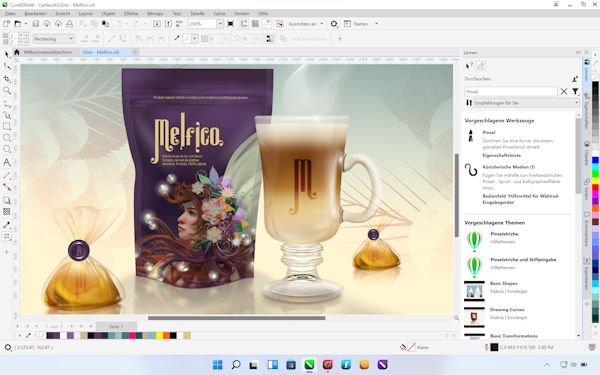This screenshot has width=600, height=375.
Task: Open the Ausrichten an dropdown
Action: tap(306, 24)
